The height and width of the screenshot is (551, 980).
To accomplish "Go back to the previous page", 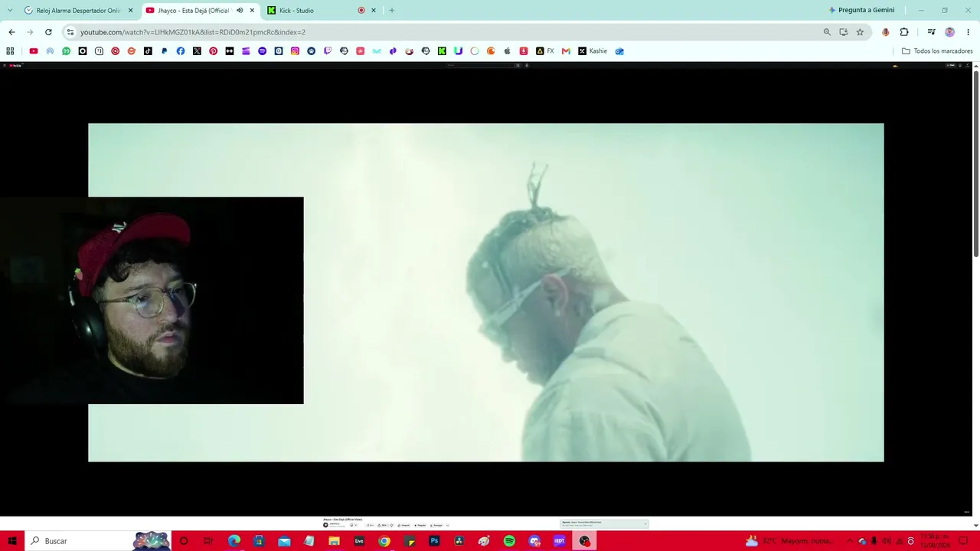I will pos(11,32).
